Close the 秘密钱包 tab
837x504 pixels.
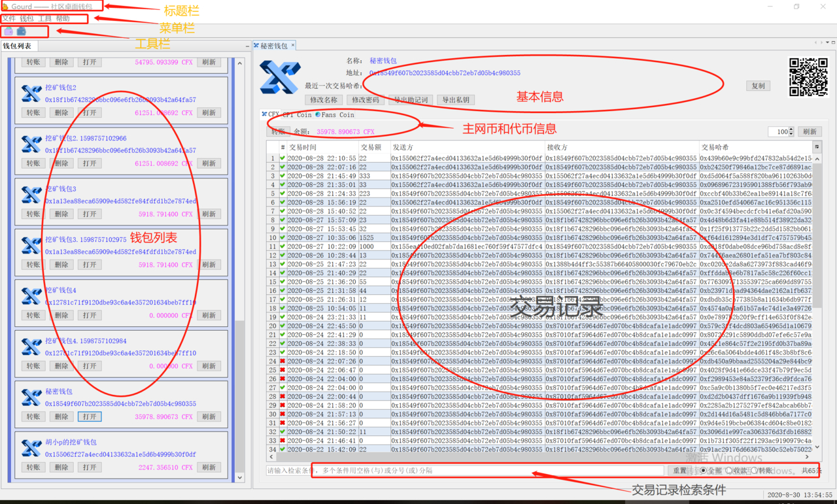[x=293, y=46]
